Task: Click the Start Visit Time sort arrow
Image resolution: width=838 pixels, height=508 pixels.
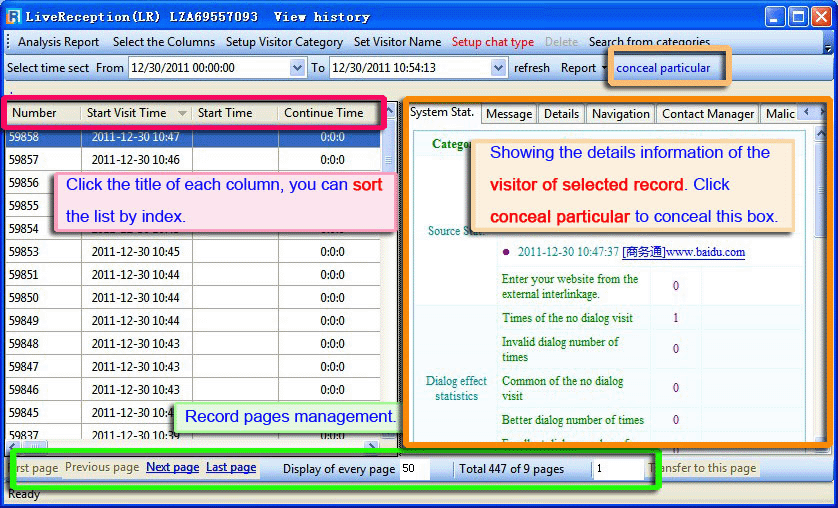Action: [182, 113]
